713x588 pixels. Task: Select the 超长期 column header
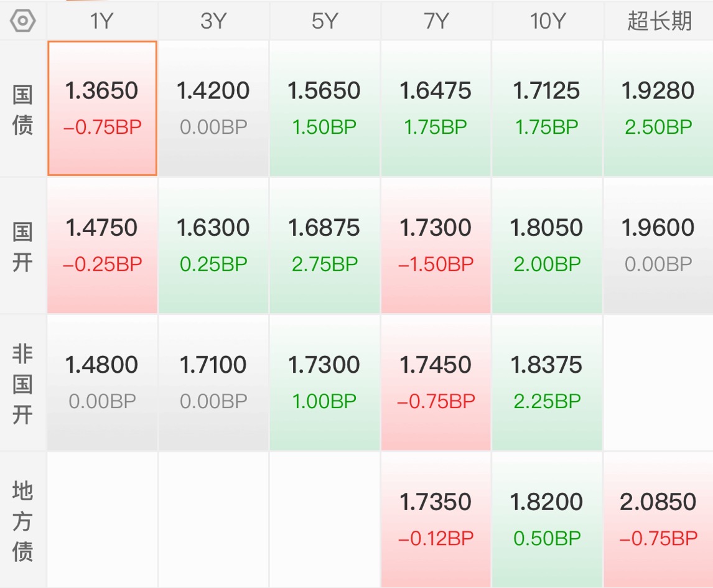point(659,21)
